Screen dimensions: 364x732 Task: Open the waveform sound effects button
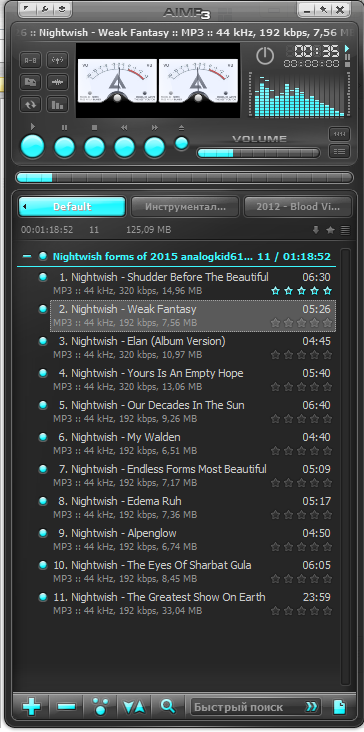point(57,82)
